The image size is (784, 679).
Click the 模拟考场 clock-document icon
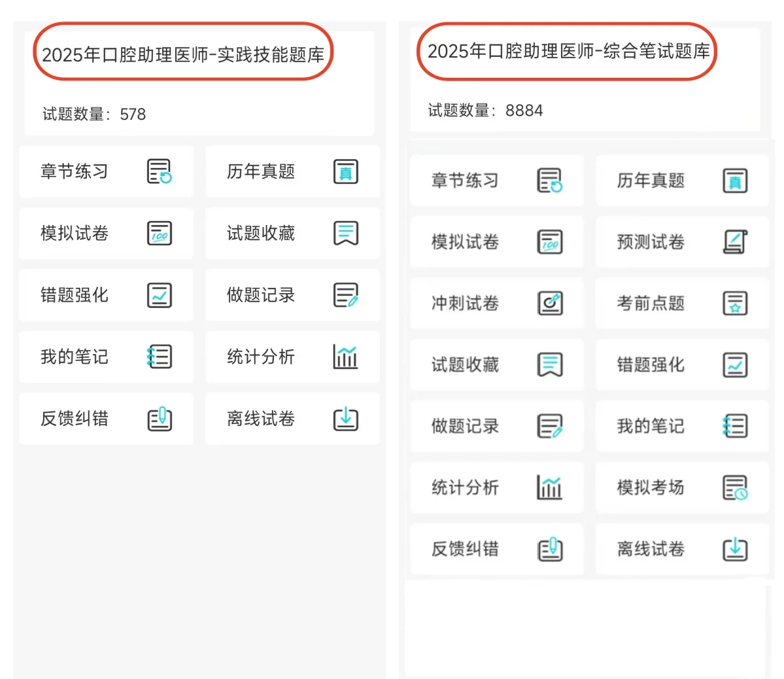coord(735,488)
